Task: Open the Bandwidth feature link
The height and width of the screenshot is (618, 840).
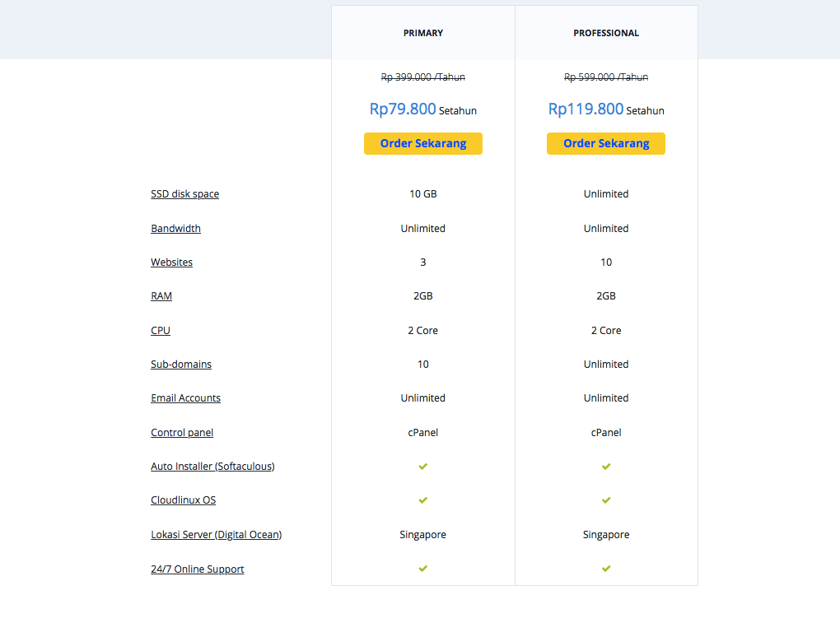Action: (x=175, y=229)
